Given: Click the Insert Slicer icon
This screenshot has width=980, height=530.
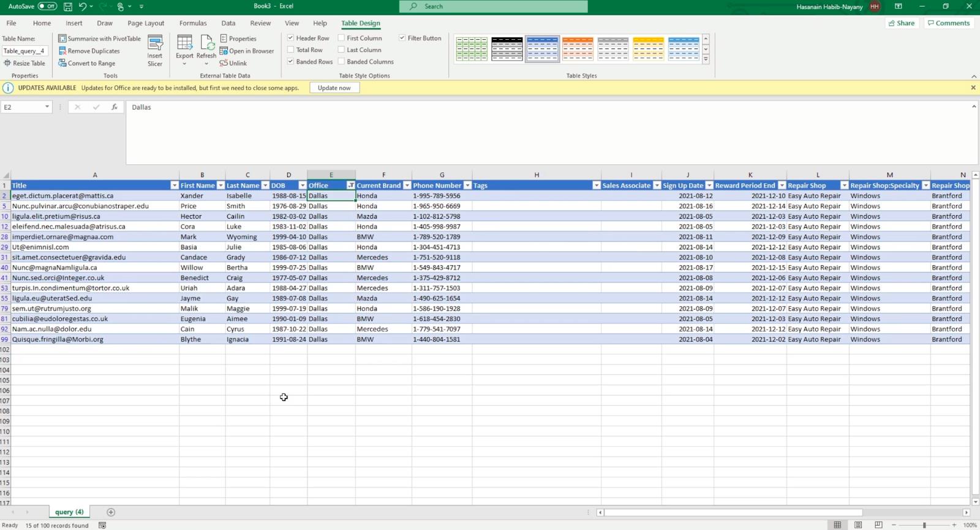Looking at the screenshot, I should tap(155, 43).
